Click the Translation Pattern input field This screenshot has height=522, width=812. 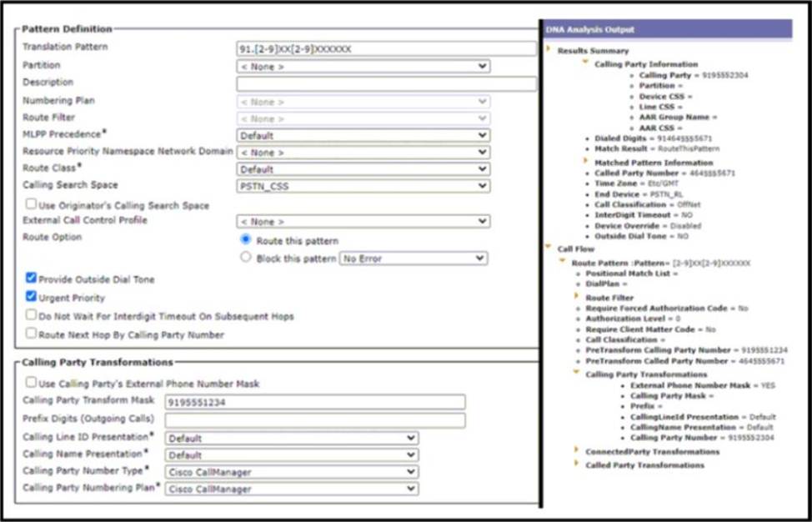pos(386,49)
